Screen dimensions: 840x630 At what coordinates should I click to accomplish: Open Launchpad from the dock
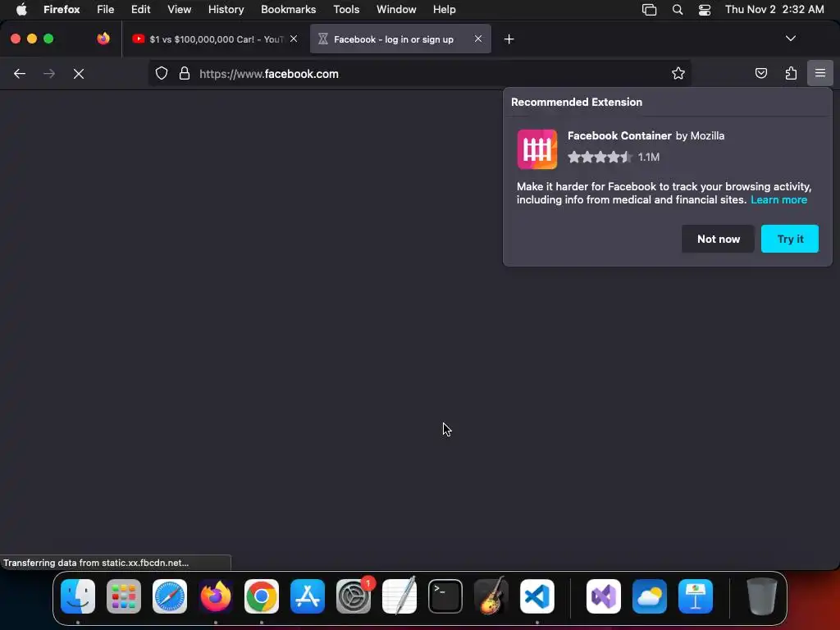click(124, 596)
